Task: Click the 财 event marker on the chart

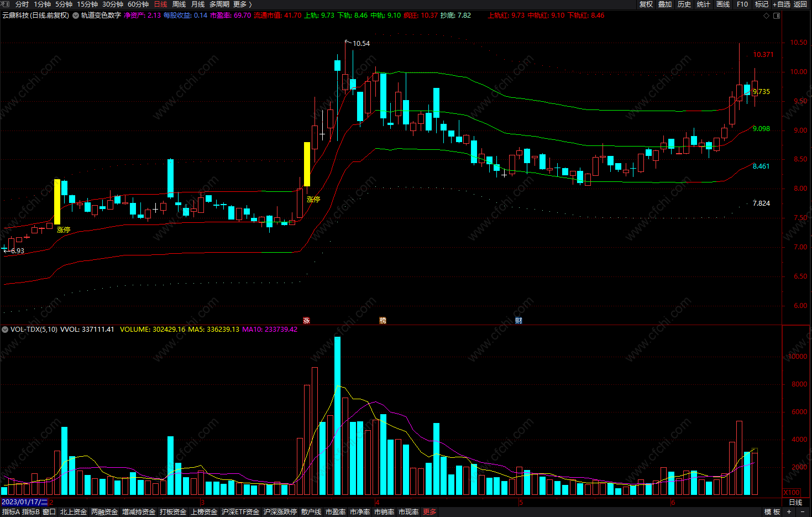Action: tap(518, 320)
